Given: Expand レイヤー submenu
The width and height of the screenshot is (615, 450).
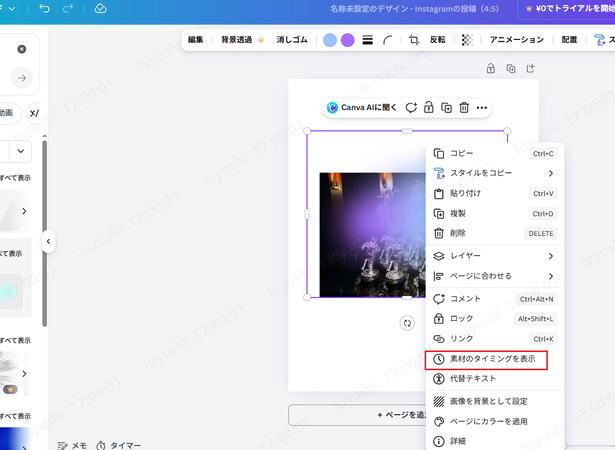Looking at the screenshot, I should (495, 256).
